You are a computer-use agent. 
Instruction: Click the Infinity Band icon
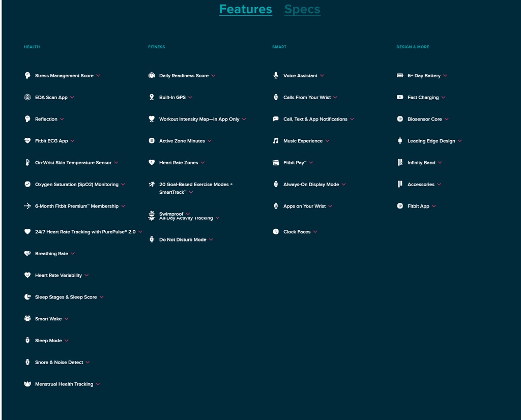400,162
